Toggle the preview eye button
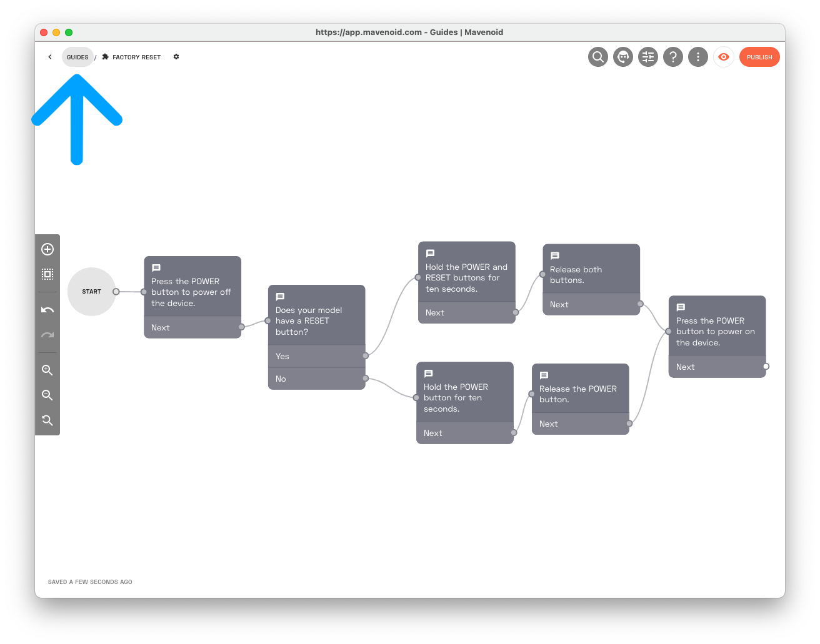The width and height of the screenshot is (820, 644). tap(724, 57)
